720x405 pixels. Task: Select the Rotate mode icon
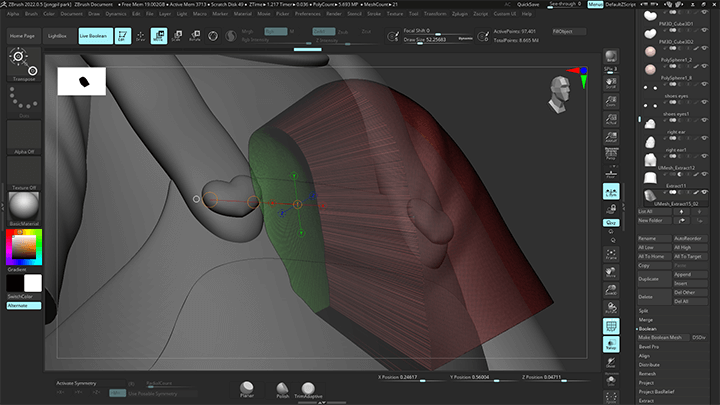[195, 36]
